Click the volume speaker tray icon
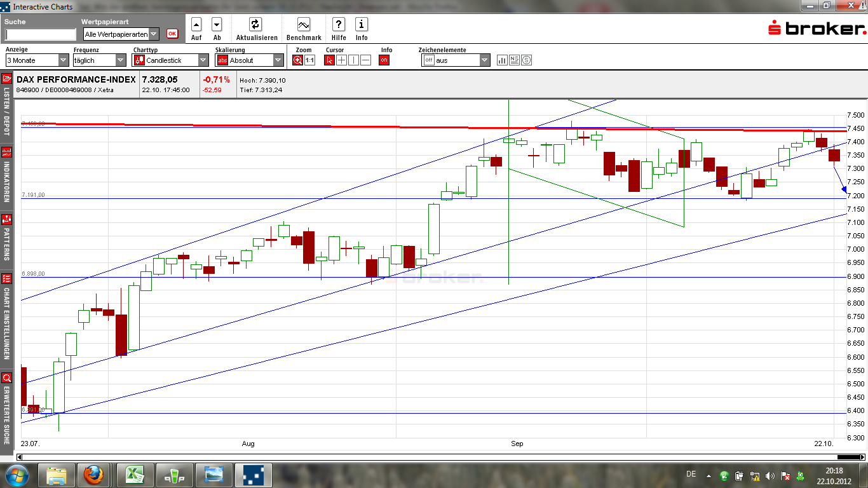This screenshot has height=488, width=868. click(x=770, y=475)
